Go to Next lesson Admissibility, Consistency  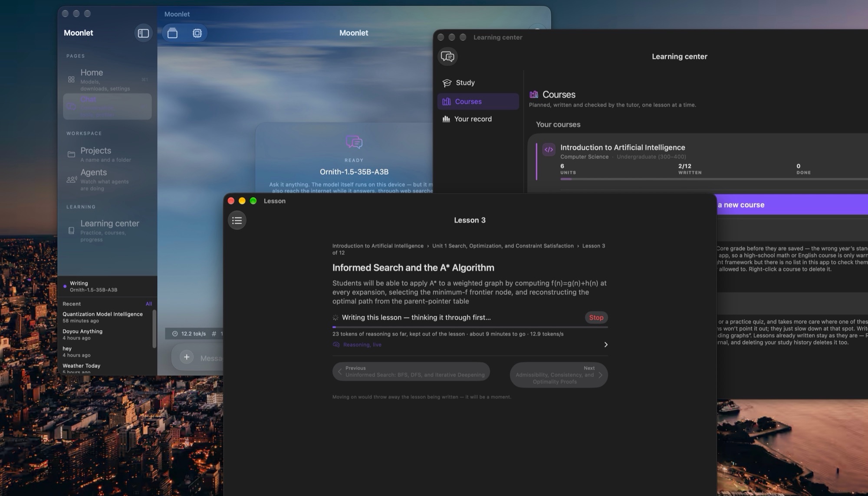coord(559,375)
